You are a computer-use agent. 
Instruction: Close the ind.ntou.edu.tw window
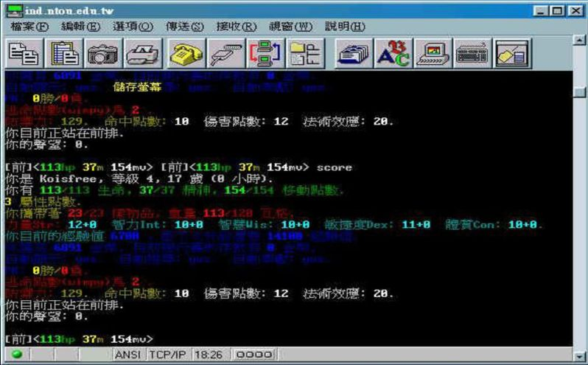click(575, 10)
